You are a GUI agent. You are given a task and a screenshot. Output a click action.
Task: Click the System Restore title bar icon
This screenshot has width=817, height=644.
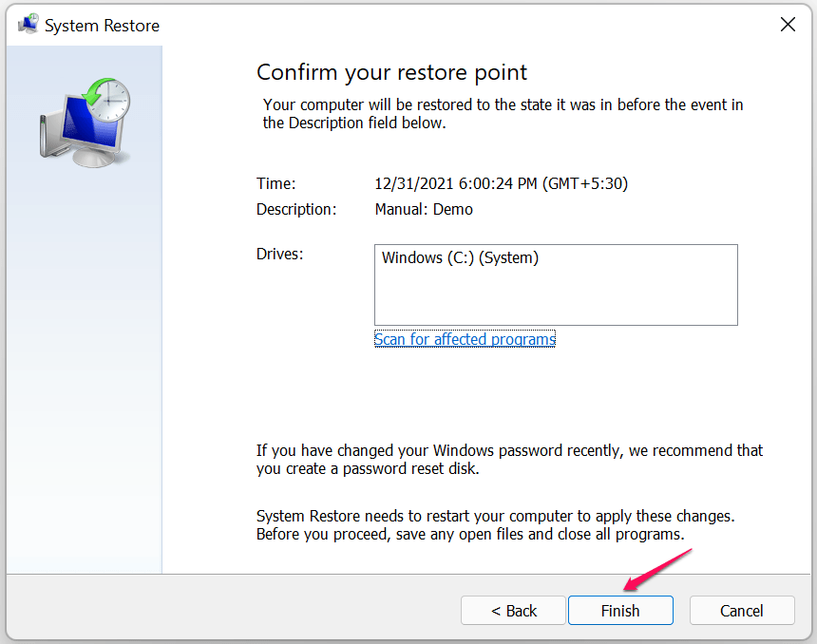tap(28, 25)
